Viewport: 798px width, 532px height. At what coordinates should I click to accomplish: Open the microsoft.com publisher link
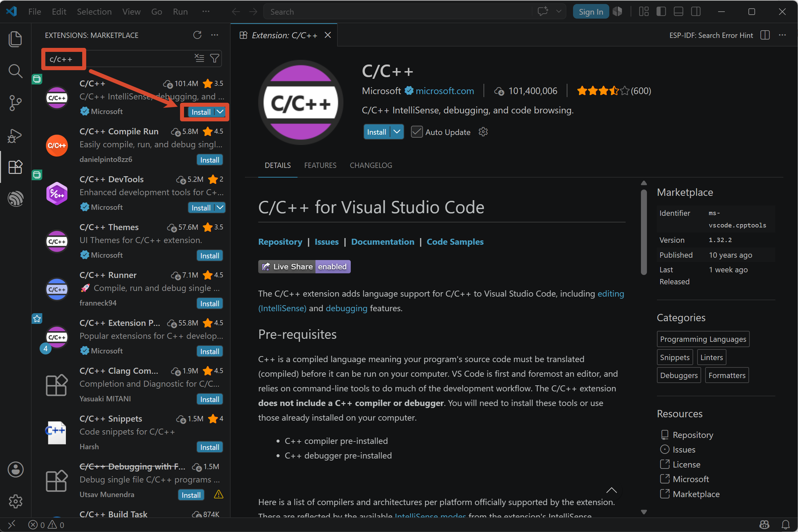coord(445,91)
